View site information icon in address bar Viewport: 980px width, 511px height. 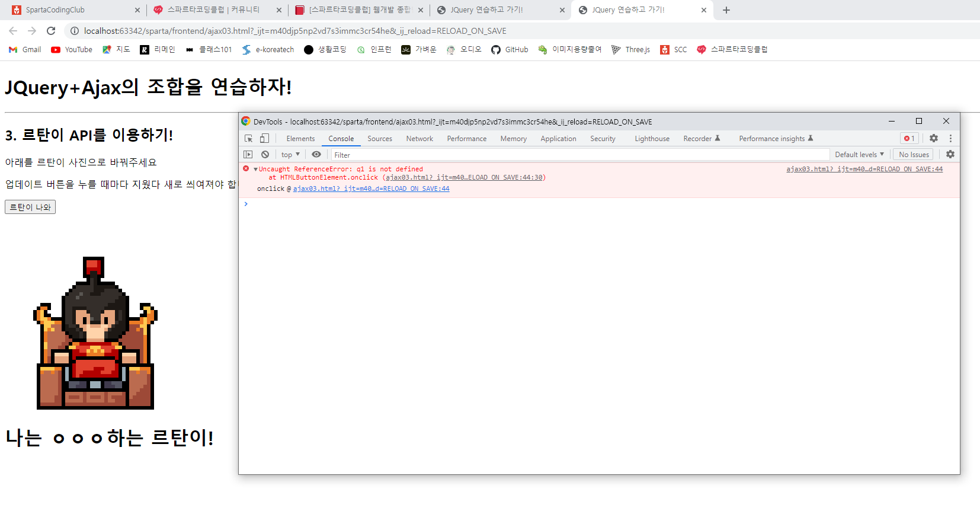(75, 31)
